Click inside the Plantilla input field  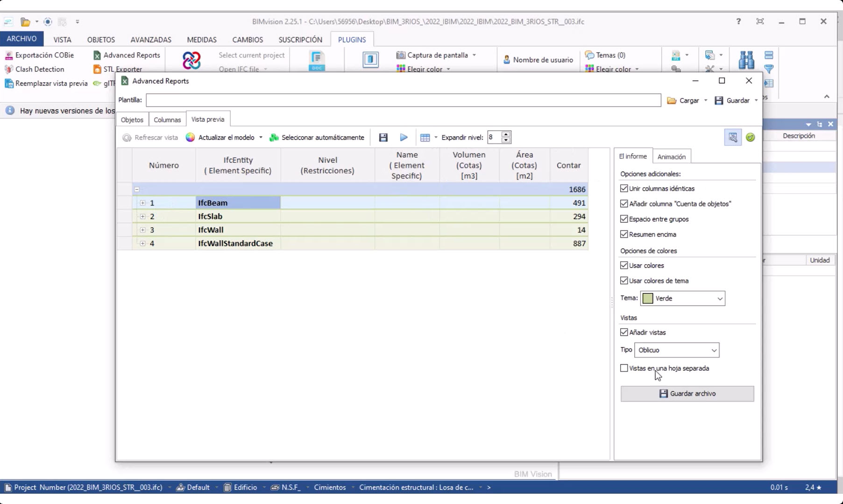pos(402,100)
